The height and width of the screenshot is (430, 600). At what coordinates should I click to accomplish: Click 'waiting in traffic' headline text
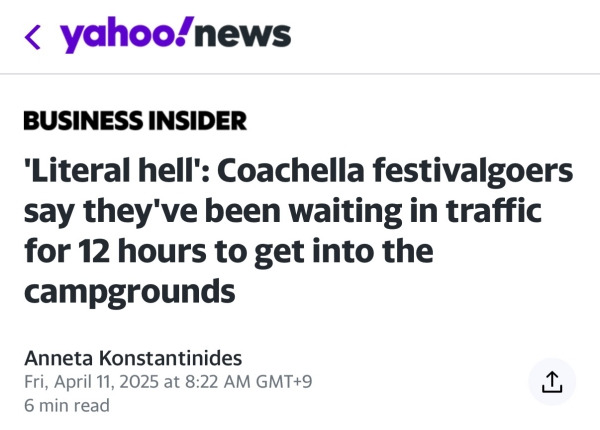tap(415, 211)
